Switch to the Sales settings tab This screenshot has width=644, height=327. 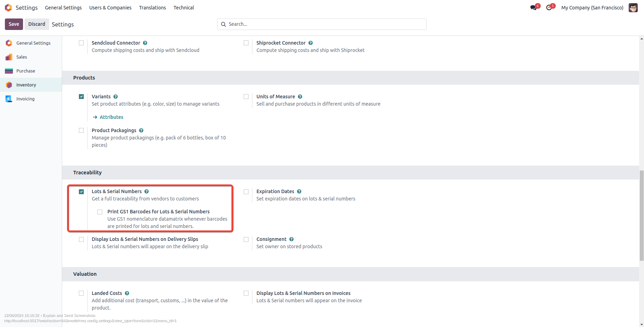(22, 57)
